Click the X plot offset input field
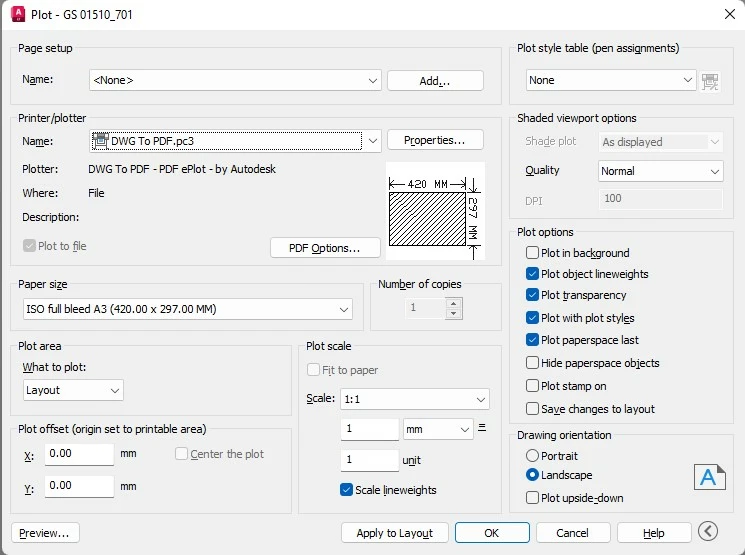This screenshot has height=555, width=745. tap(79, 454)
